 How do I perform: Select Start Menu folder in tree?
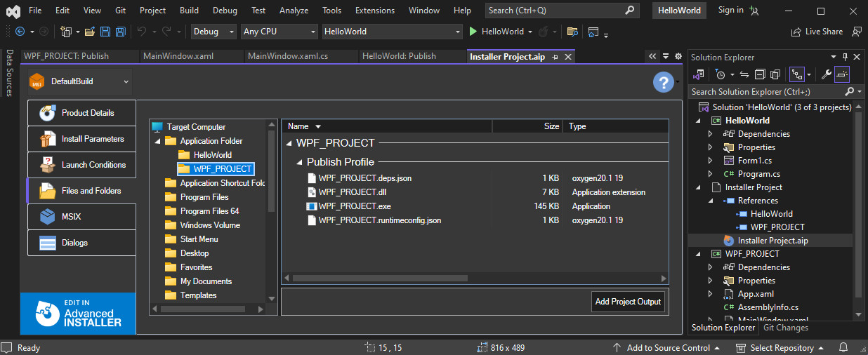tap(199, 239)
